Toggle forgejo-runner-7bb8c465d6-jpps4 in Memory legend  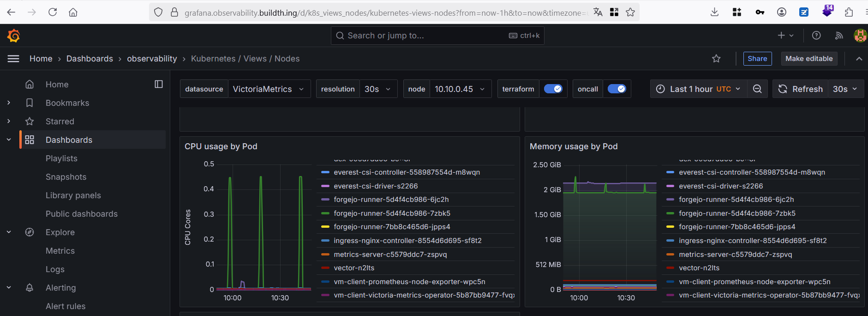tap(737, 227)
